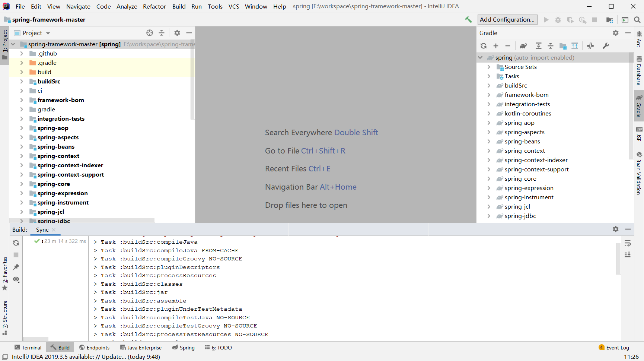Select the spring-expression module in Project tree
Image resolution: width=644 pixels, height=361 pixels.
pos(63,193)
